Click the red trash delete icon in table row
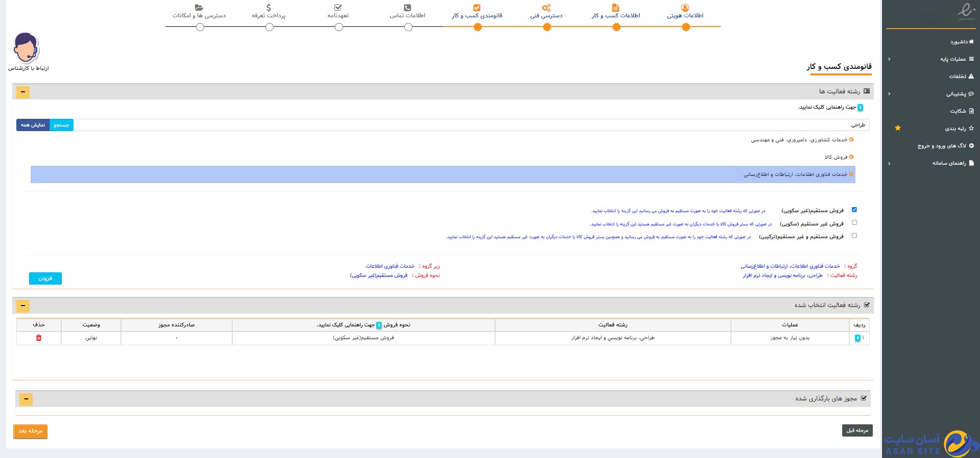Viewport: 980px width, 458px height. point(39,338)
